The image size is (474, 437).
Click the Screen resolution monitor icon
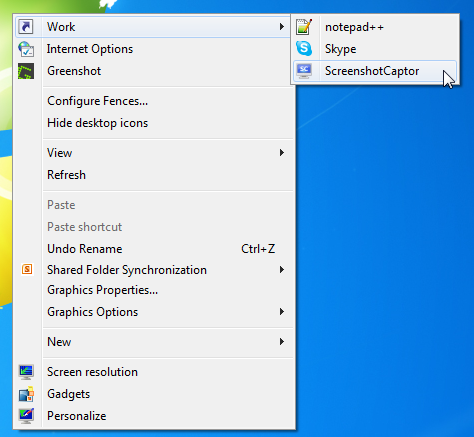(26, 372)
